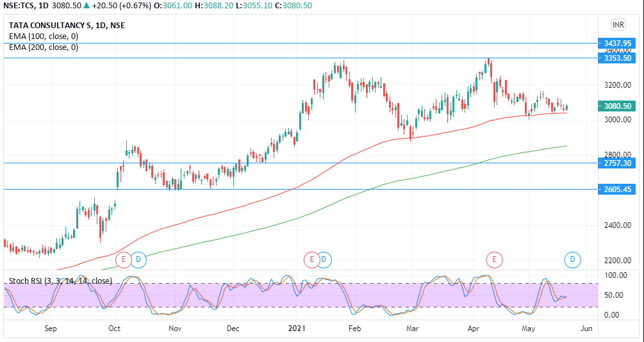Image resolution: width=644 pixels, height=342 pixels.
Task: Click the NSE:TCS symbol header text
Action: coord(26,5)
